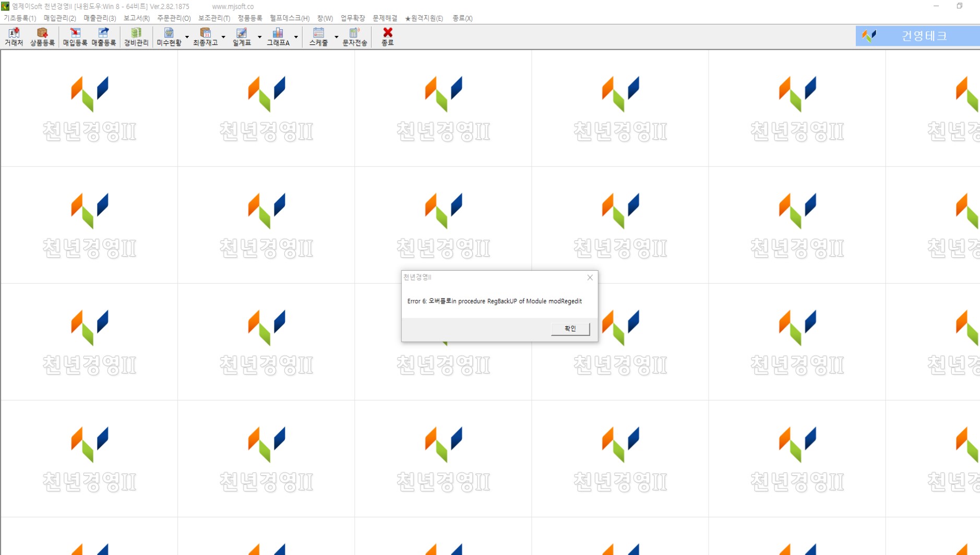Open the 매출관리(3) menu
The image size is (980, 555).
click(x=100, y=18)
